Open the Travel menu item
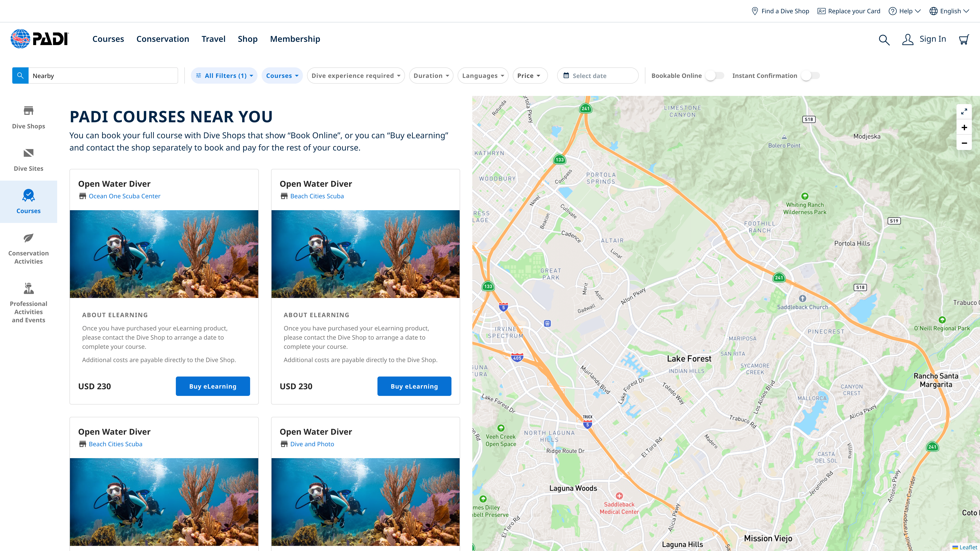980x551 pixels. (213, 39)
